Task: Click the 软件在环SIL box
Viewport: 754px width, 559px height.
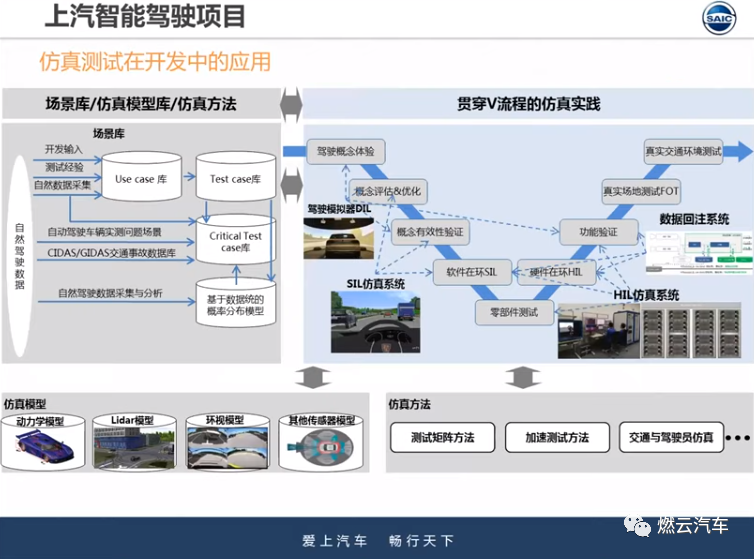Action: 472,272
